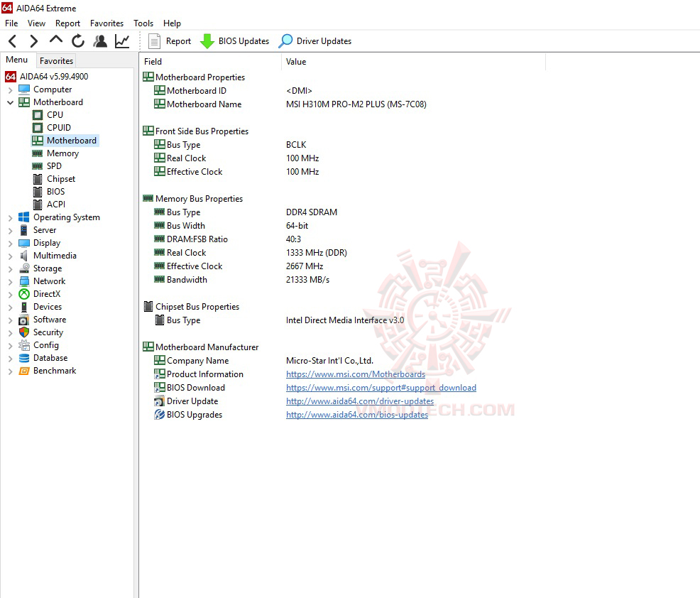Click the green BIOS Updates arrow icon

point(207,41)
